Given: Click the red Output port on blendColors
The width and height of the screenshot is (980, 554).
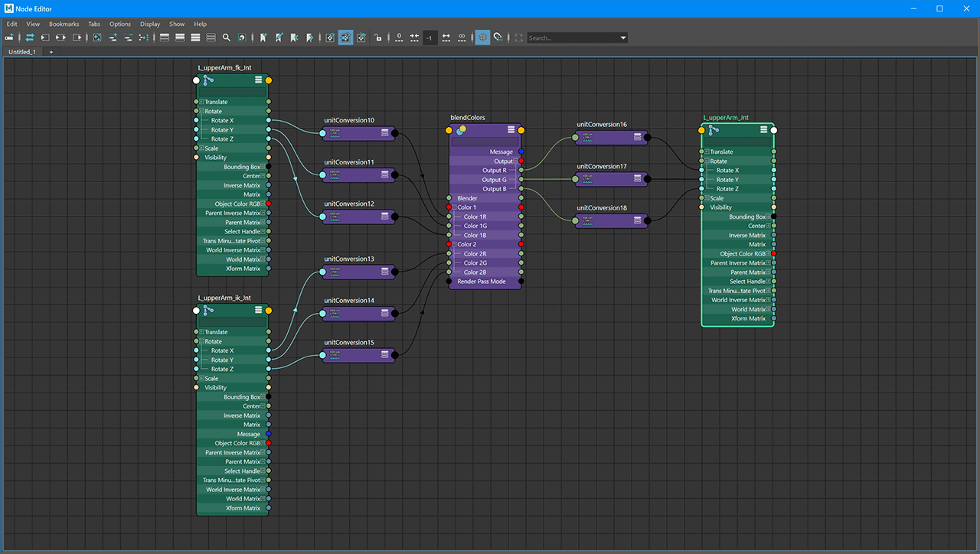Looking at the screenshot, I should pos(521,161).
